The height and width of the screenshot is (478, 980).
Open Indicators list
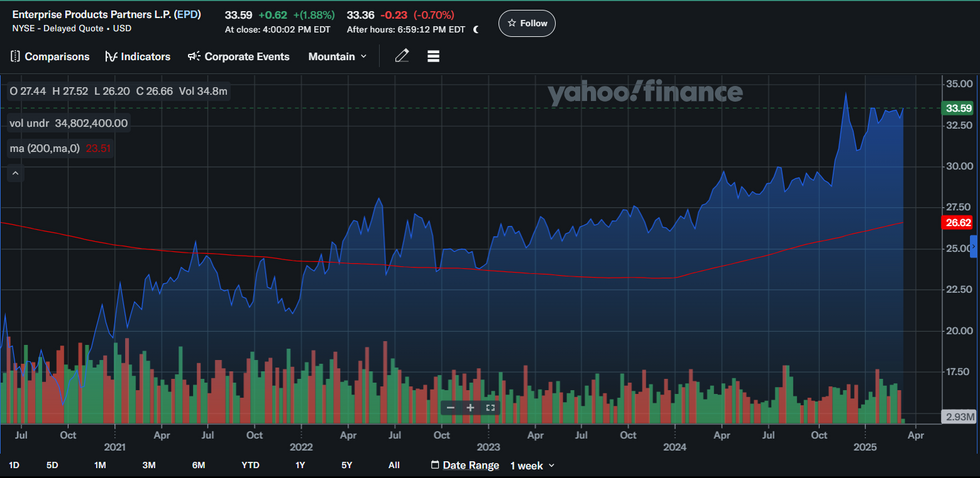(x=137, y=57)
